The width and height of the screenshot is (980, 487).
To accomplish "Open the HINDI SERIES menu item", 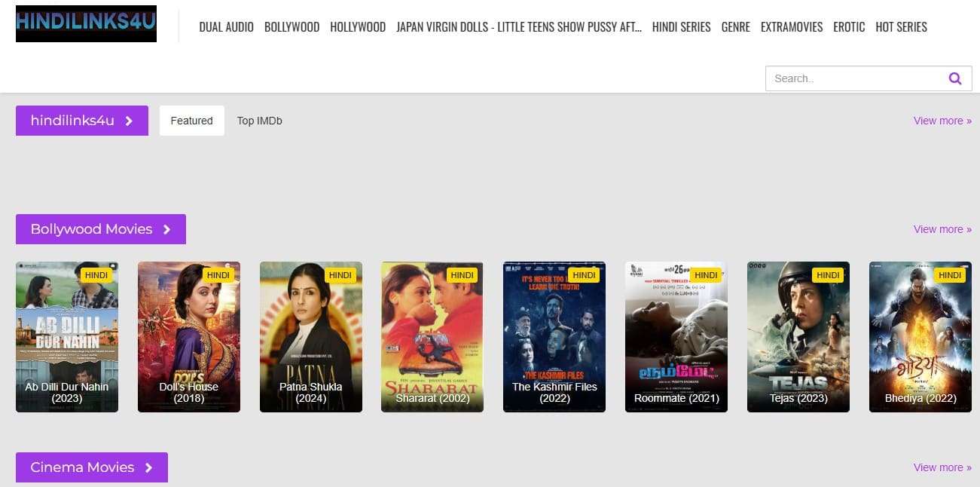I will click(x=681, y=27).
